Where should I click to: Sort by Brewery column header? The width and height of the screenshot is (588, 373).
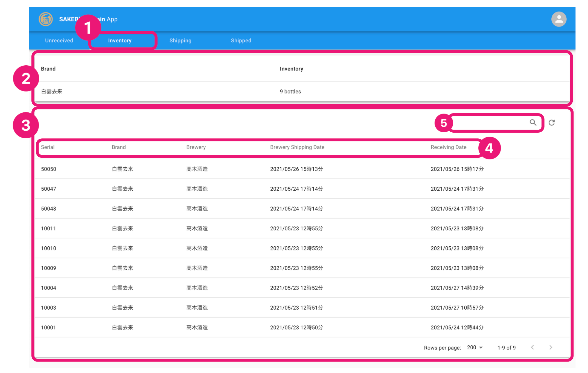(196, 147)
